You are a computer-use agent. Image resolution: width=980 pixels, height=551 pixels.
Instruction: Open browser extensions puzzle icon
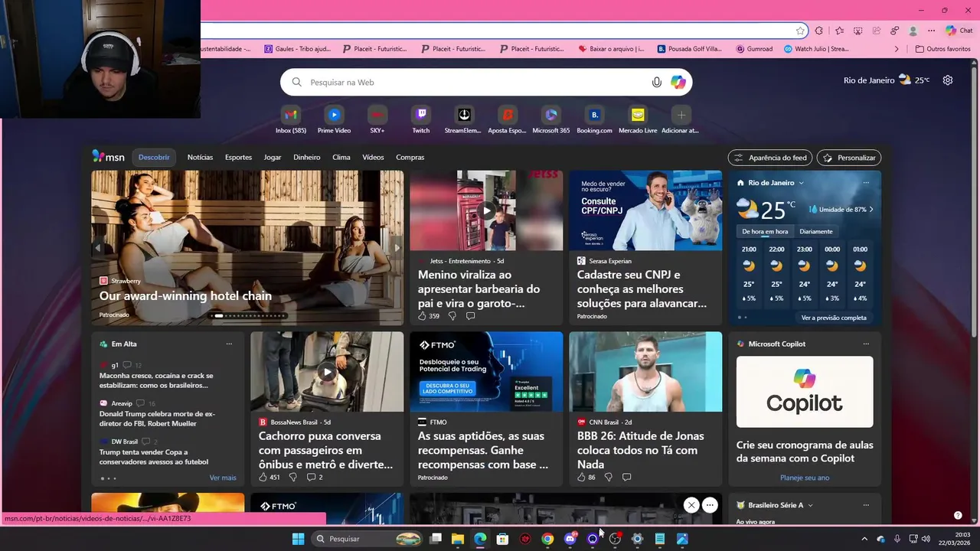(819, 31)
